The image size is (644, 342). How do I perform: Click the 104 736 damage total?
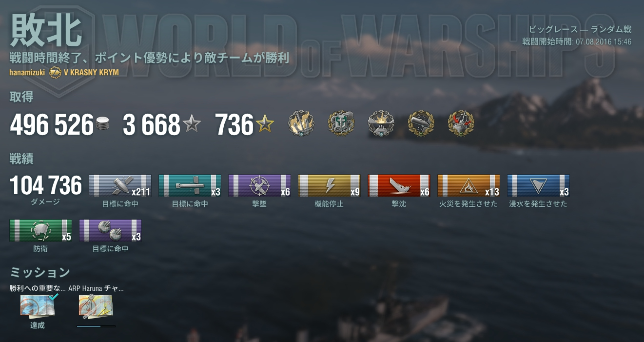point(46,185)
